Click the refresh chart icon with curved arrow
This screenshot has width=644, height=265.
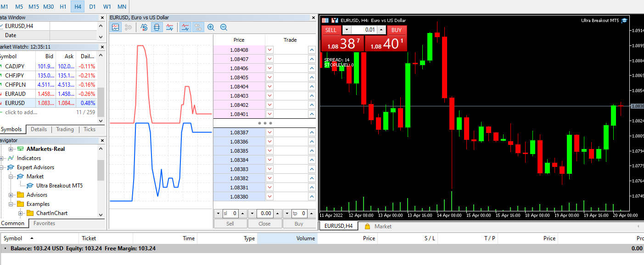pyautogui.click(x=144, y=27)
